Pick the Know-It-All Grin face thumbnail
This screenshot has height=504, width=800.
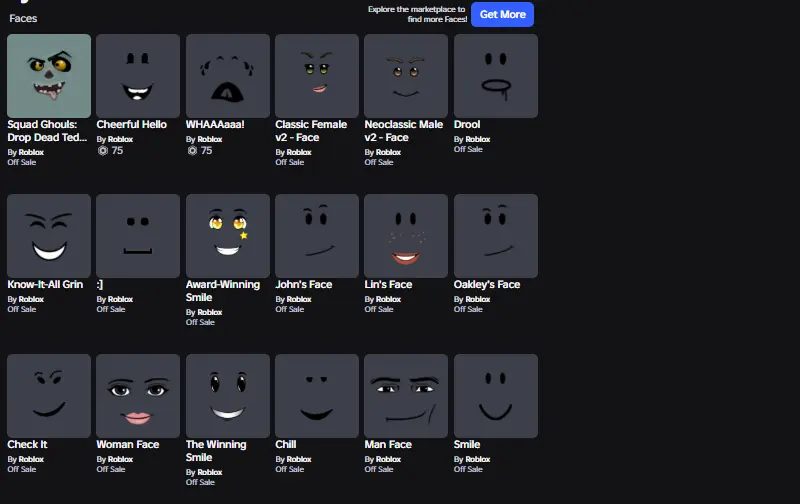49,236
